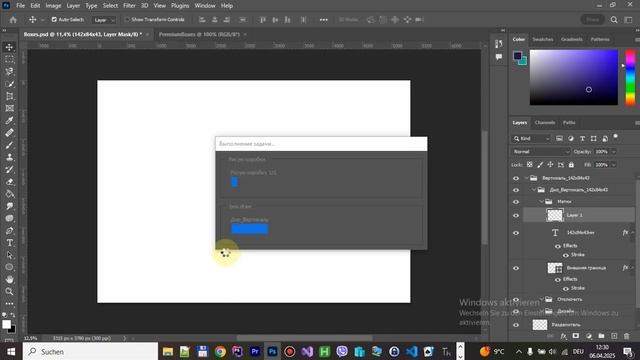Image resolution: width=640 pixels, height=360 pixels.
Task: Open the Plugins menu
Action: tap(180, 6)
